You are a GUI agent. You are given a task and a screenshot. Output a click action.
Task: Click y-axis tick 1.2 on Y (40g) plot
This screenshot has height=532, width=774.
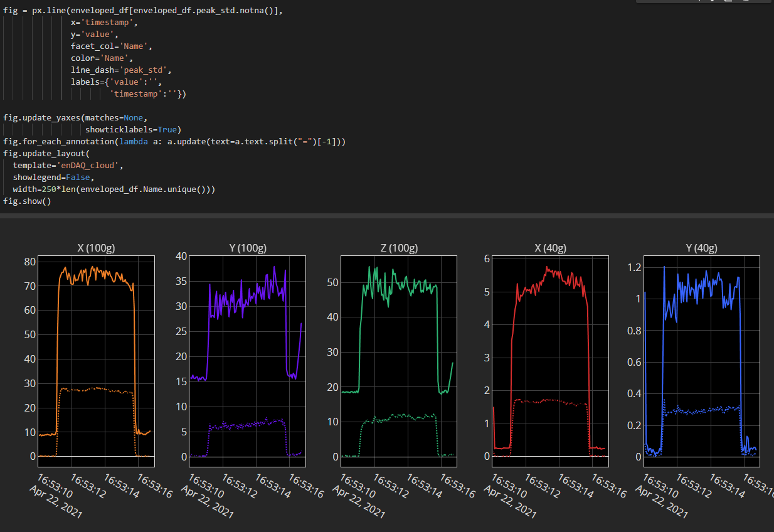[634, 267]
